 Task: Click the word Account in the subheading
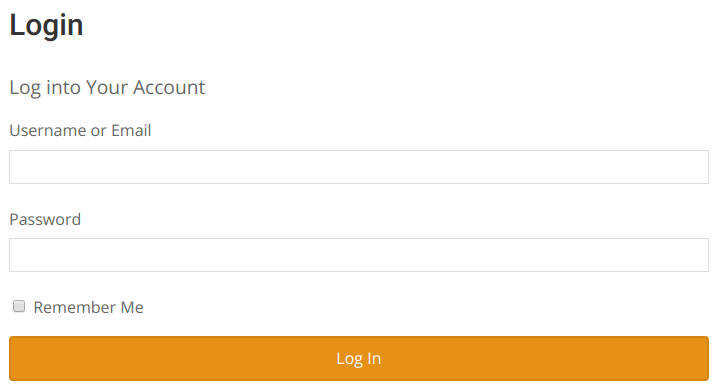click(169, 87)
